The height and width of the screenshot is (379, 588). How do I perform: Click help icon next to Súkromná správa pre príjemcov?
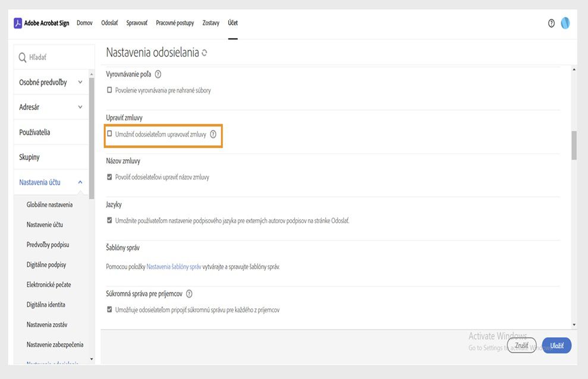189,293
